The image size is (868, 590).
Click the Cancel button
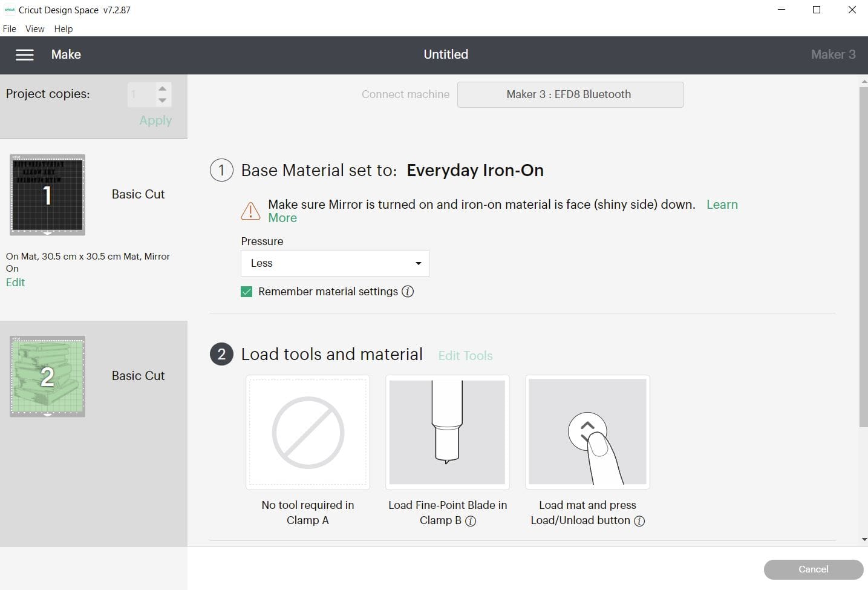(814, 569)
